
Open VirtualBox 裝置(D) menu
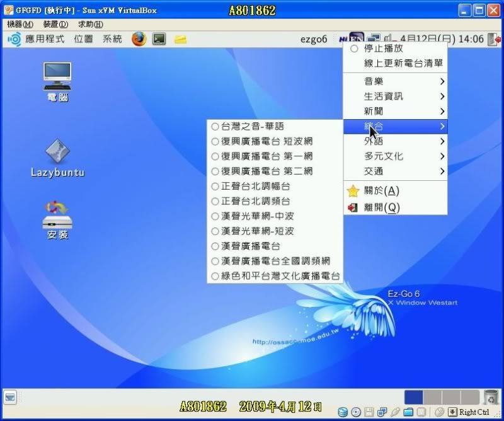(55, 24)
